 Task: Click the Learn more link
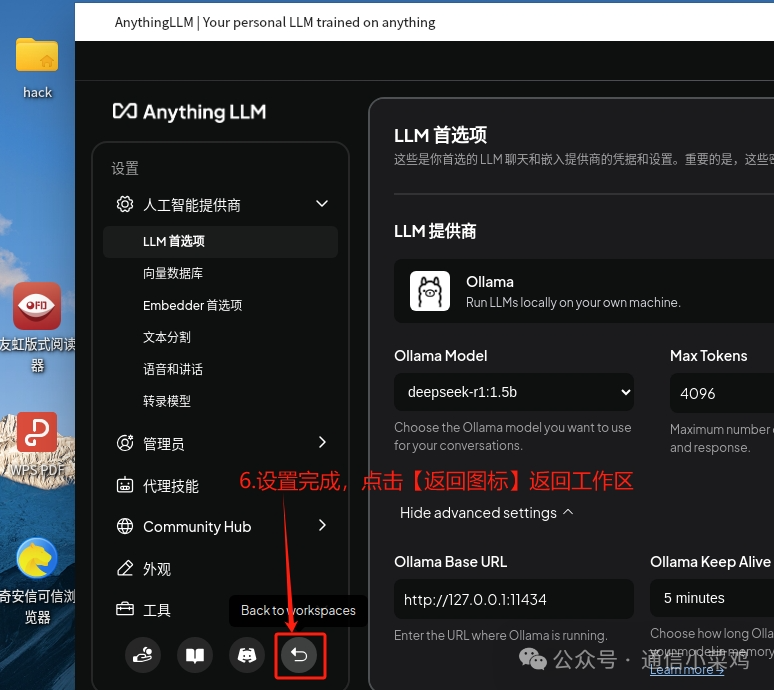687,670
